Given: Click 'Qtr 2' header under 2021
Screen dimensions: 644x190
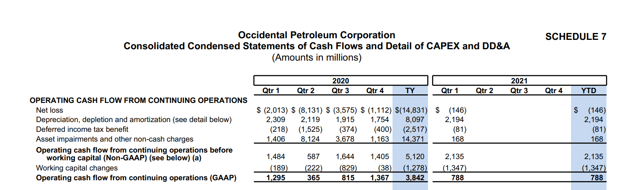Looking at the screenshot, I should tap(484, 90).
